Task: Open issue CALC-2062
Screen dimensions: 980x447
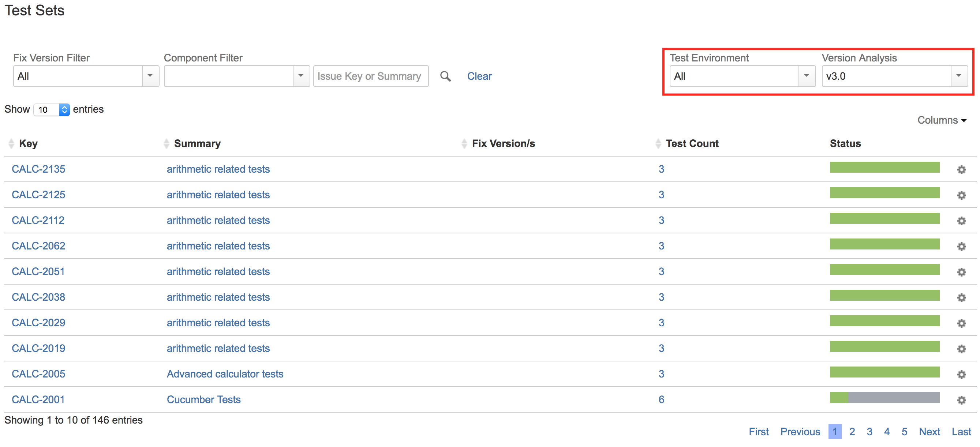Action: [x=38, y=246]
